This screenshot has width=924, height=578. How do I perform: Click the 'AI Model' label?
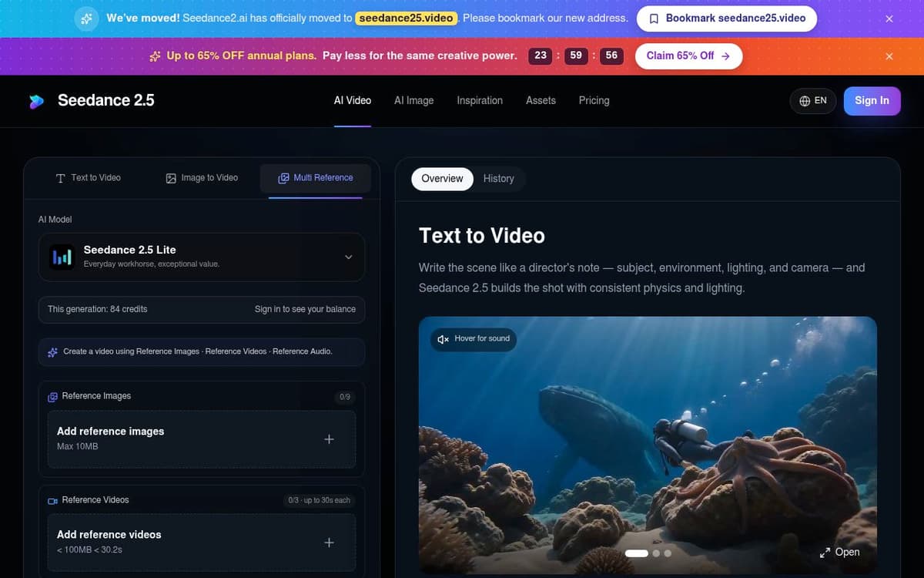point(55,220)
